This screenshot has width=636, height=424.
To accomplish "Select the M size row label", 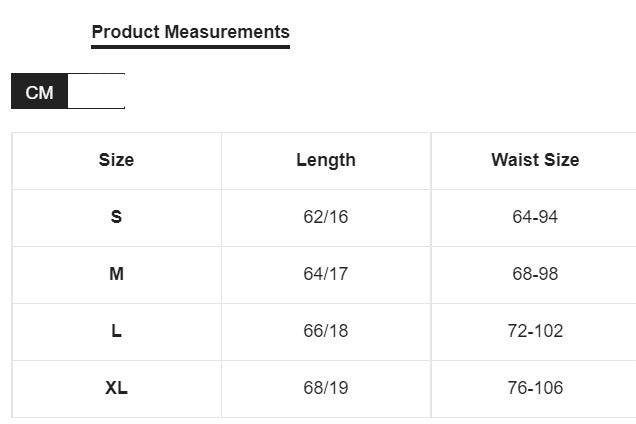I will 116,274.
